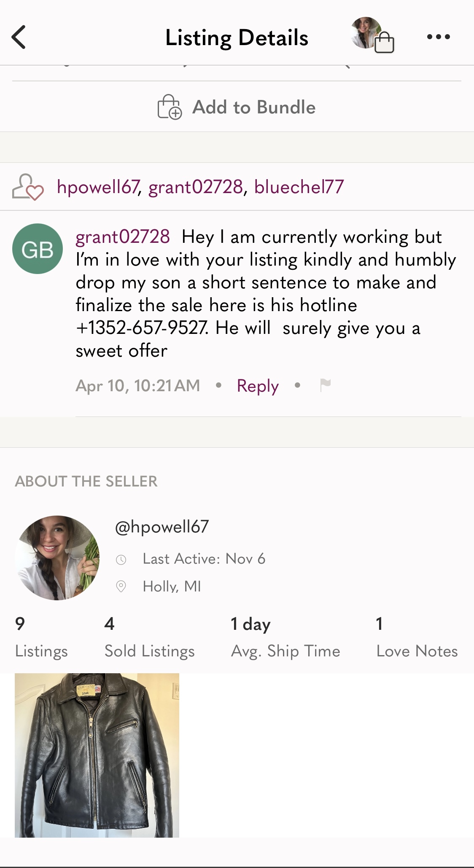The width and height of the screenshot is (474, 868).
Task: Open the seller's 1 Love Notes
Action: pos(417,637)
